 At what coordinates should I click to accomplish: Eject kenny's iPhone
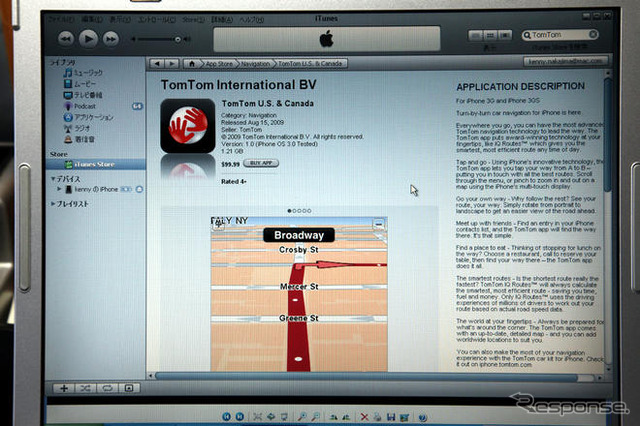[139, 189]
